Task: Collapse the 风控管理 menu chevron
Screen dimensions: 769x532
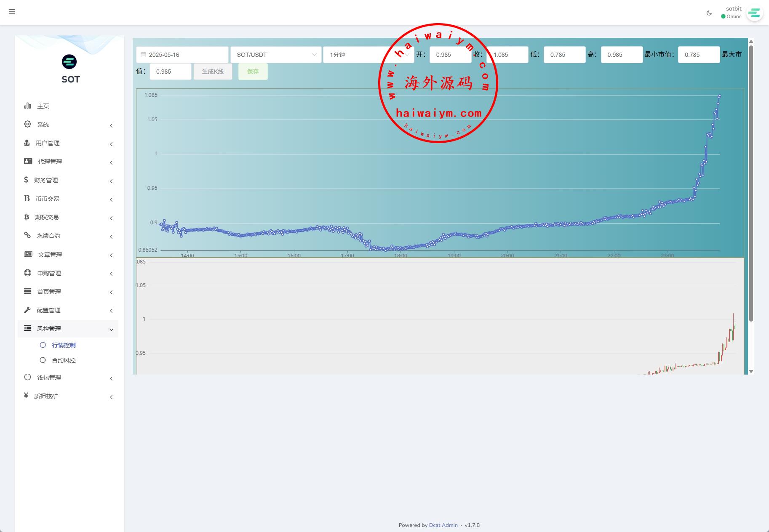Action: [111, 330]
